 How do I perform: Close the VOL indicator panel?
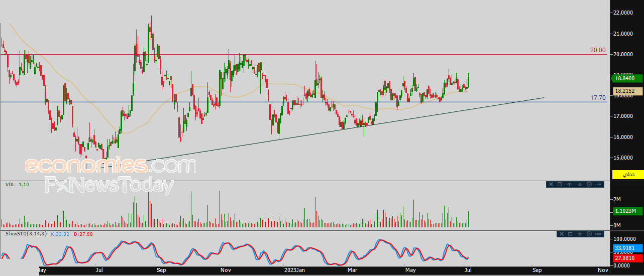point(551,184)
